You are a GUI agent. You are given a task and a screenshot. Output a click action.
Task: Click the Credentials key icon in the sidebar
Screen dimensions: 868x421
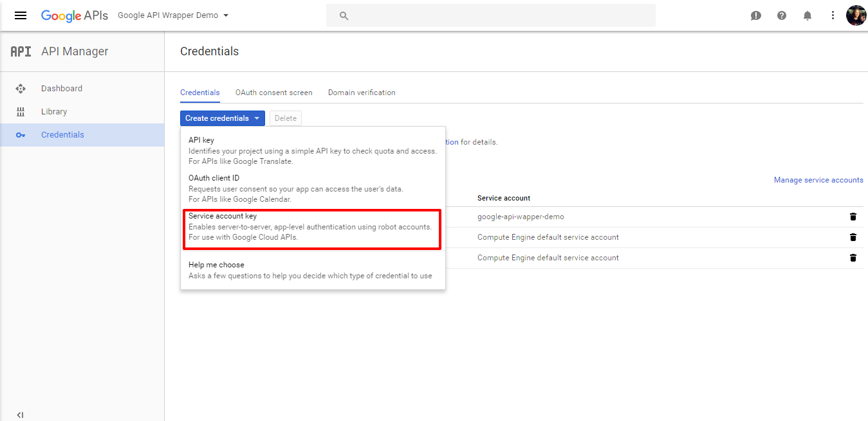point(21,135)
